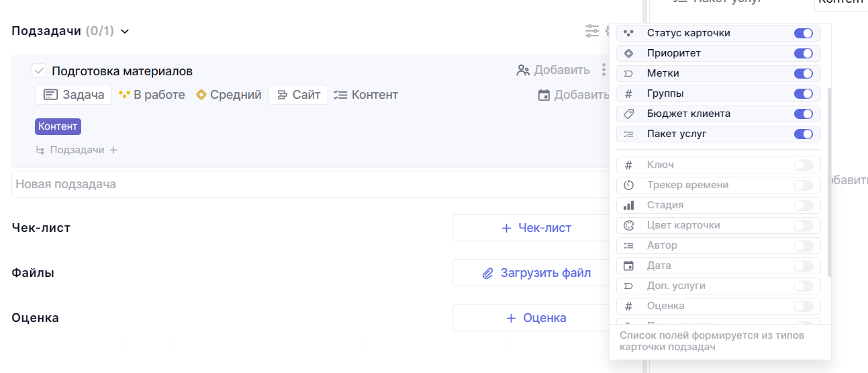
Task: Collapse the Подзадачи section chevron
Action: pyautogui.click(x=125, y=31)
